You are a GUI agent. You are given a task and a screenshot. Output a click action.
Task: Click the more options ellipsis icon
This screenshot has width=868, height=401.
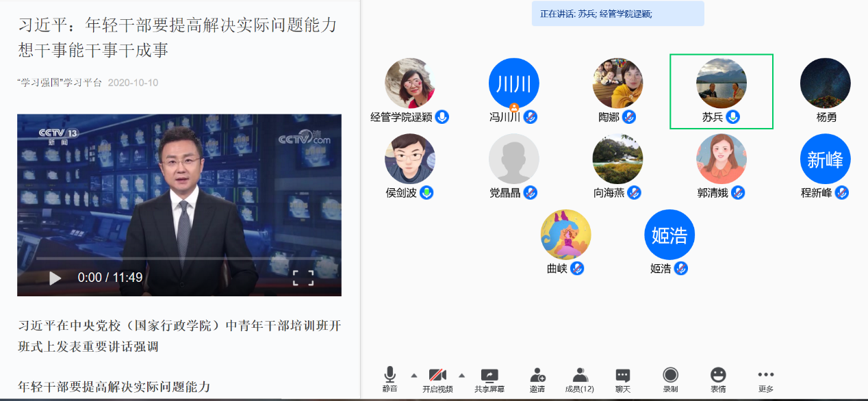click(x=765, y=375)
